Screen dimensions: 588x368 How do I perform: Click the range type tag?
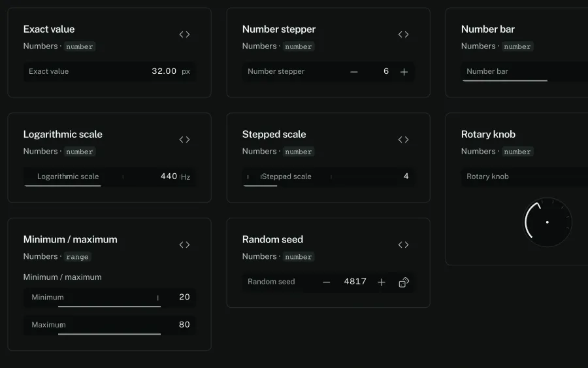pyautogui.click(x=77, y=257)
